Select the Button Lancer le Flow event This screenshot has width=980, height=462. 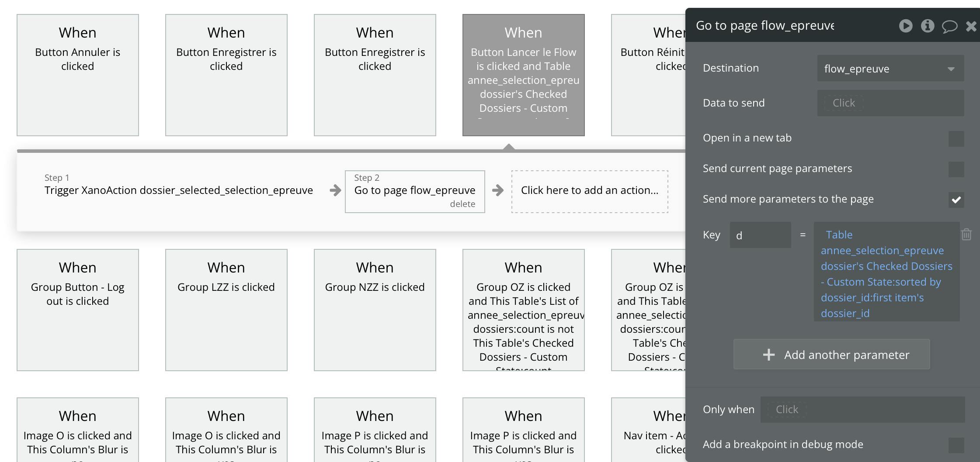coord(524,75)
